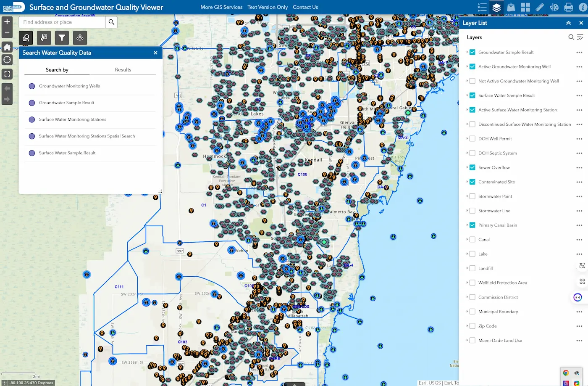This screenshot has width=588, height=386.
Task: Open options menu for Wellfield Protection Area
Action: [x=579, y=283]
